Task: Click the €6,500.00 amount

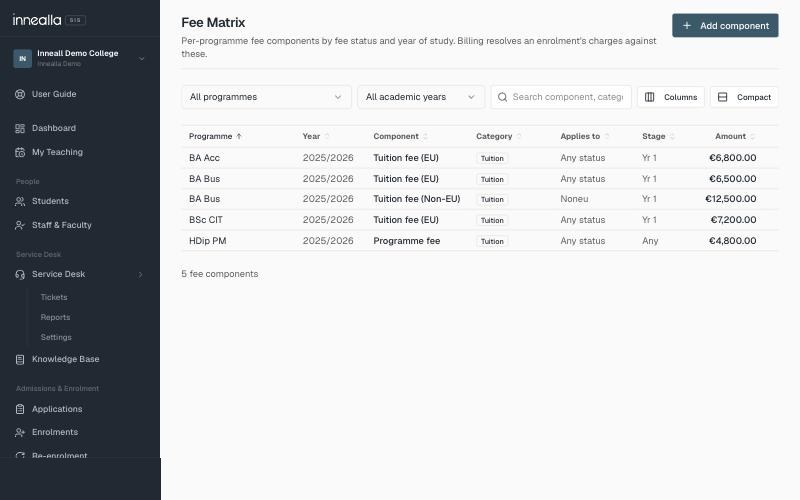Action: click(x=733, y=179)
